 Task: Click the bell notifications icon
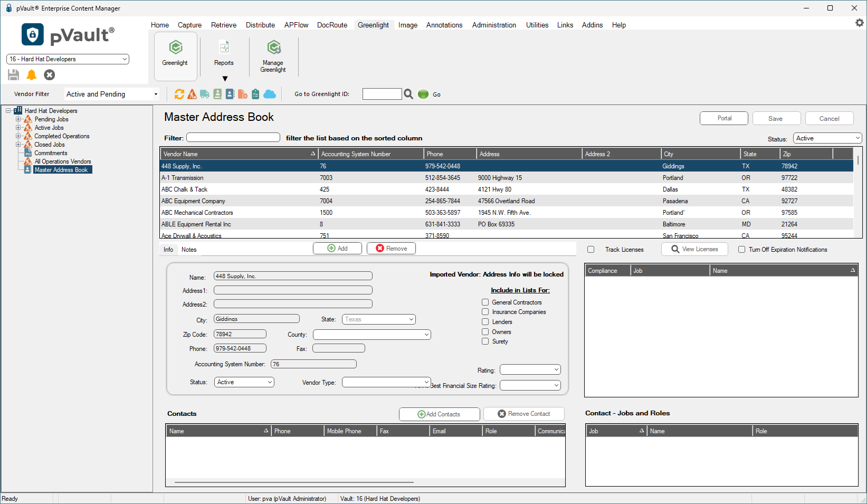click(x=32, y=75)
